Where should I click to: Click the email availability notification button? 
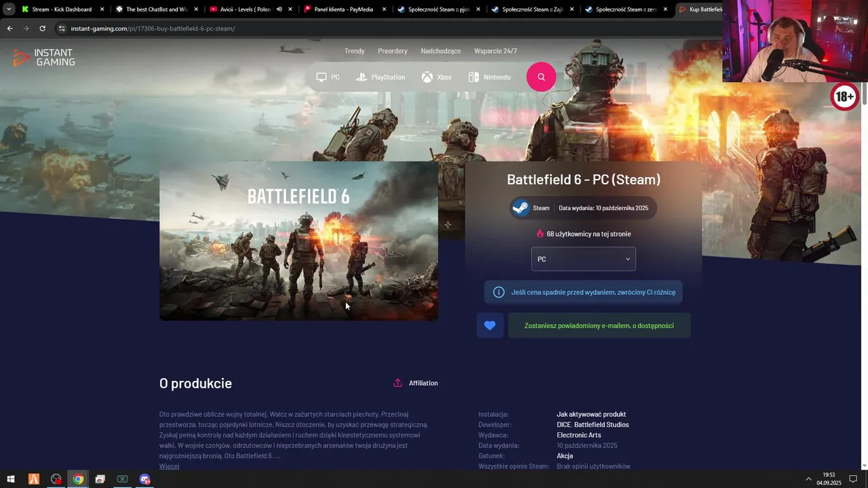(x=599, y=325)
